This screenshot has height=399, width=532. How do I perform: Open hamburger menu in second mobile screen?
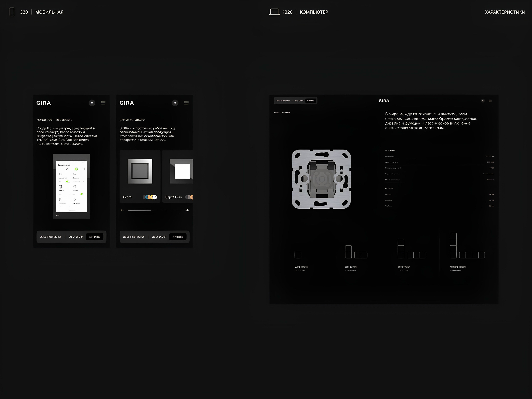(186, 103)
